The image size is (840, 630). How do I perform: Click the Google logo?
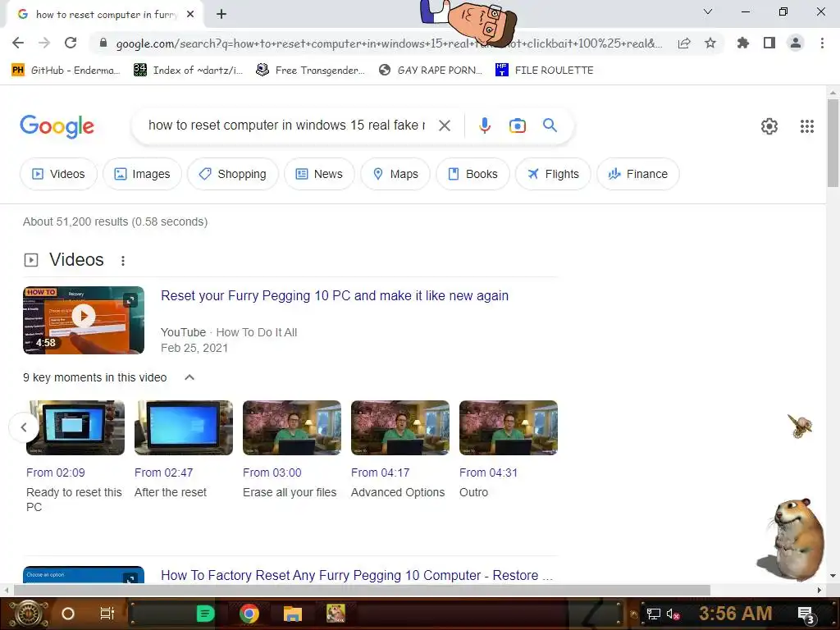pos(57,126)
